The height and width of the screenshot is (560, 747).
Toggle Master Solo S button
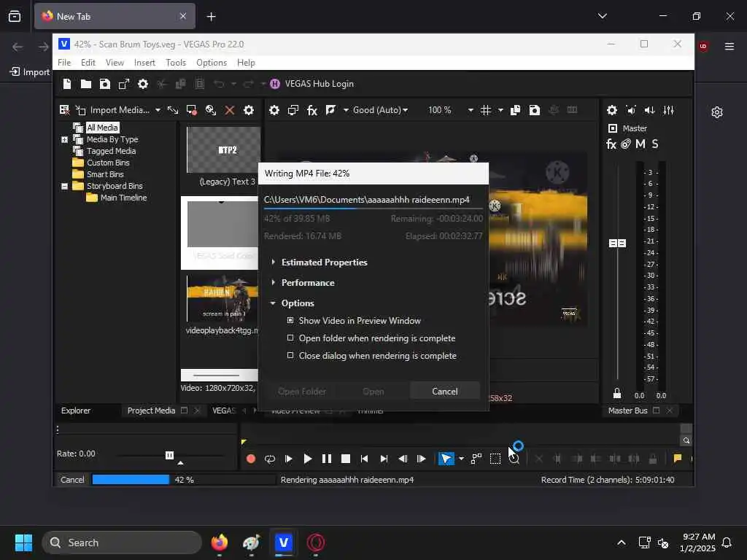point(655,144)
